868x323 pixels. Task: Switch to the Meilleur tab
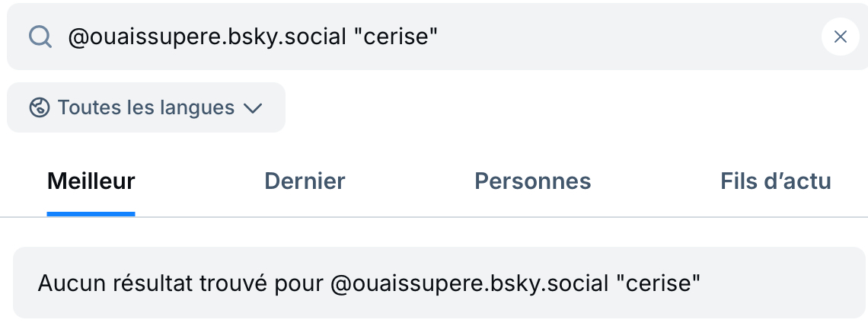(91, 181)
